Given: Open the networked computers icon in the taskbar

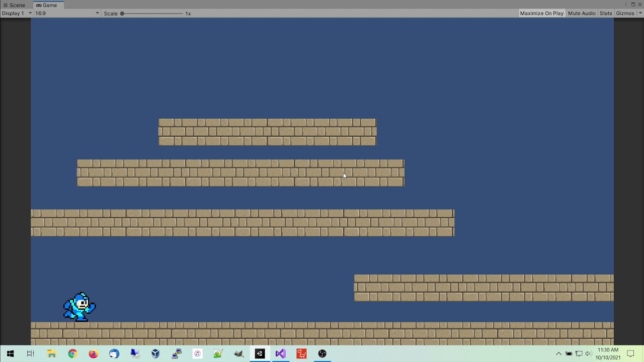Looking at the screenshot, I should point(177,354).
